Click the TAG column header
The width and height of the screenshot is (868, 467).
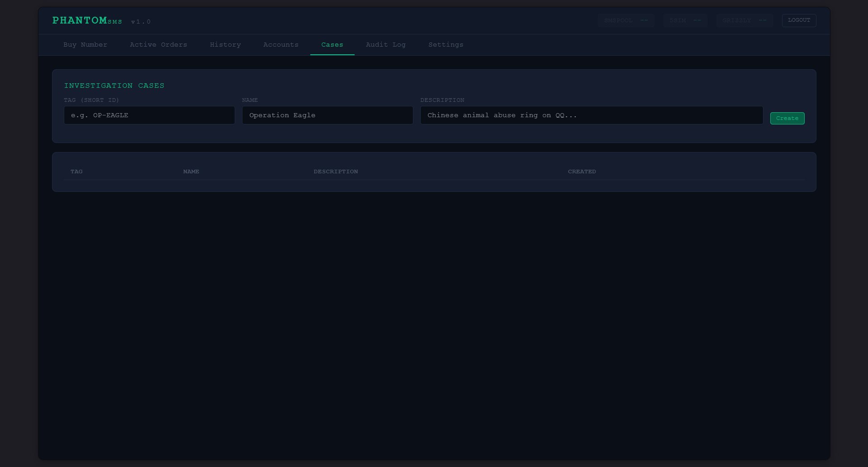76,172
